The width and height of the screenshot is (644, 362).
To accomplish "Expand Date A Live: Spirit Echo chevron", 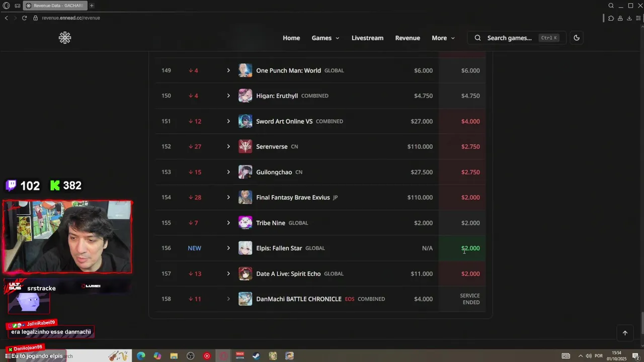I will point(228,274).
